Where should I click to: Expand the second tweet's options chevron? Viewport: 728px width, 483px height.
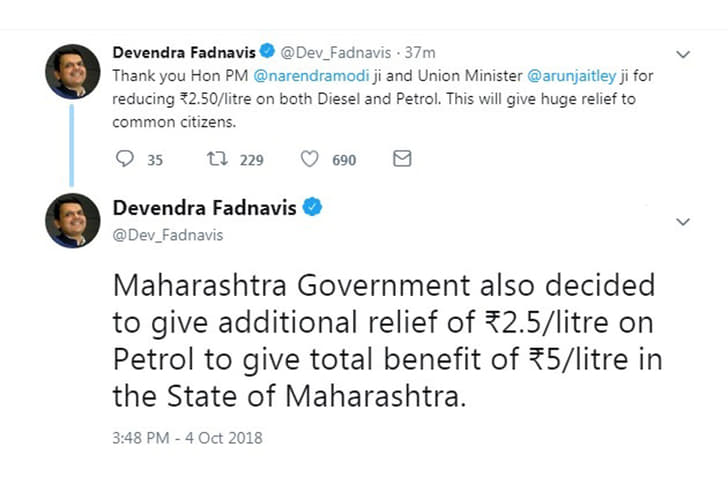[683, 221]
